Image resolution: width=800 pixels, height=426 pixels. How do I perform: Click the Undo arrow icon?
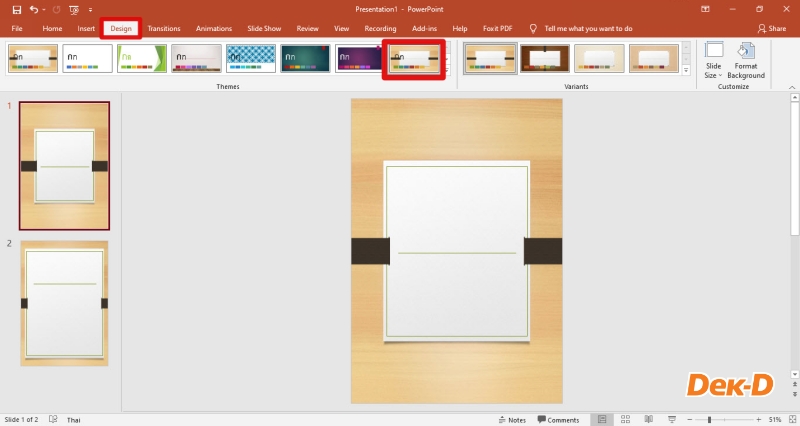click(34, 9)
